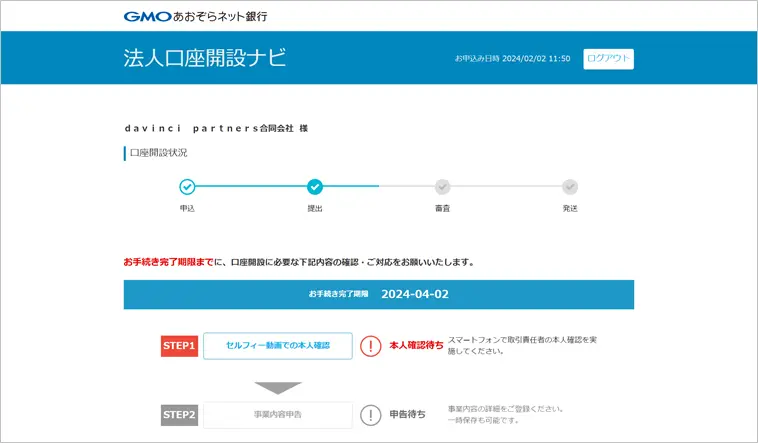Click the GMO Aozora Net Bank logo
The image size is (758, 443).
(x=195, y=16)
